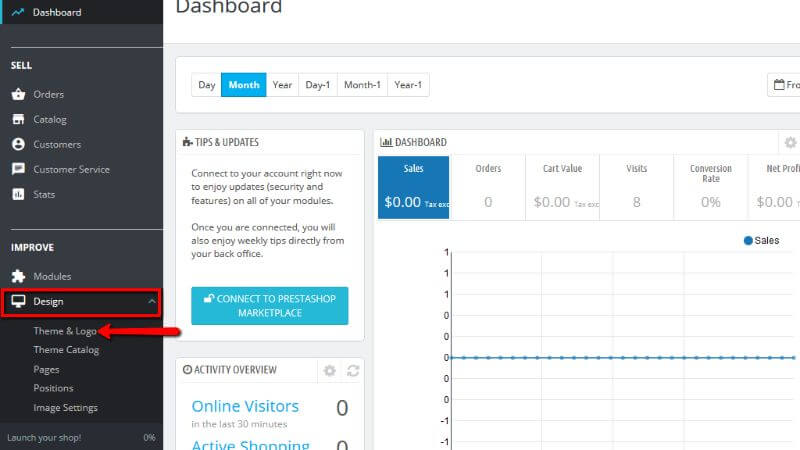
Task: Click the Catalog store icon
Action: coord(18,119)
